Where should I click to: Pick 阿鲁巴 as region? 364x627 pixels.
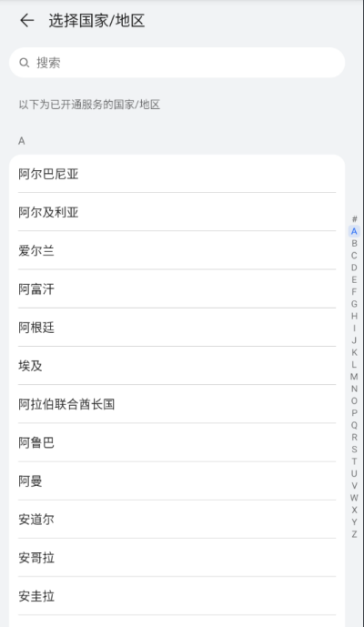(x=177, y=442)
